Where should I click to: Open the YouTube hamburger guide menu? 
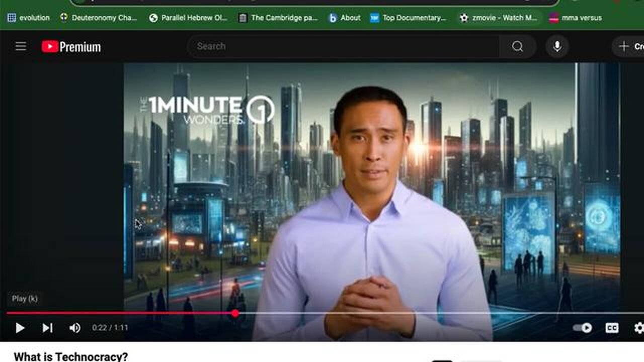pos(21,47)
